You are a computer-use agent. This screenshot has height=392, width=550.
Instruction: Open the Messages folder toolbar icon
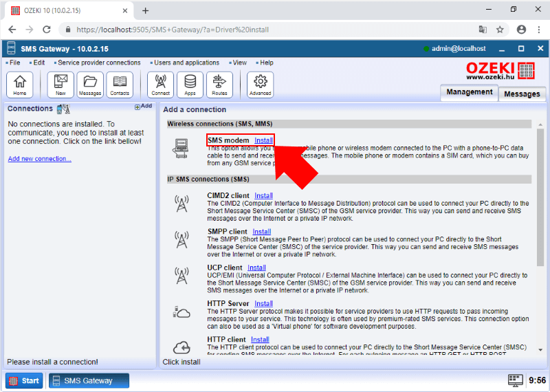tap(90, 85)
